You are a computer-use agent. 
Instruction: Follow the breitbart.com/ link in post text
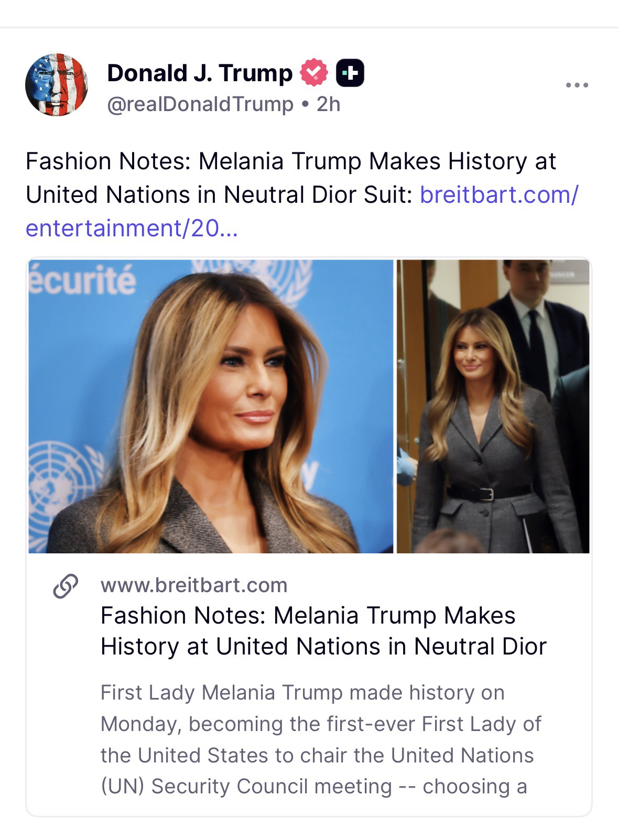pyautogui.click(x=498, y=195)
